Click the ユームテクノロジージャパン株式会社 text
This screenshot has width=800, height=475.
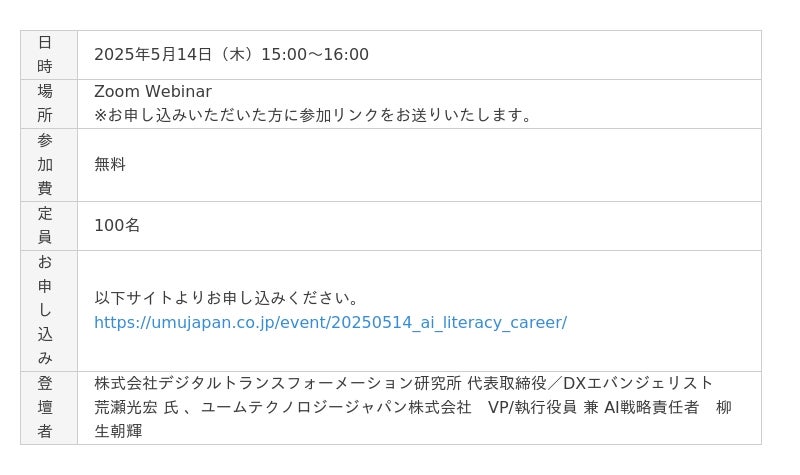click(x=336, y=407)
